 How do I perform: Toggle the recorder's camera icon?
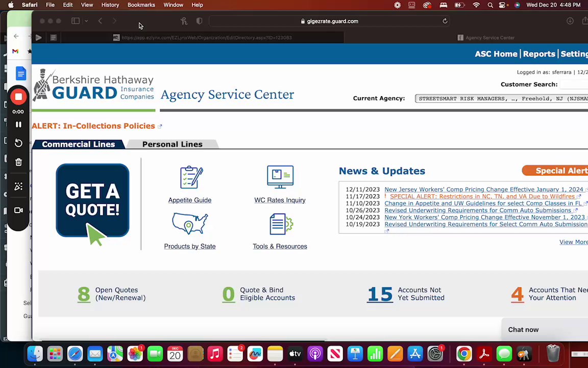coord(18,210)
